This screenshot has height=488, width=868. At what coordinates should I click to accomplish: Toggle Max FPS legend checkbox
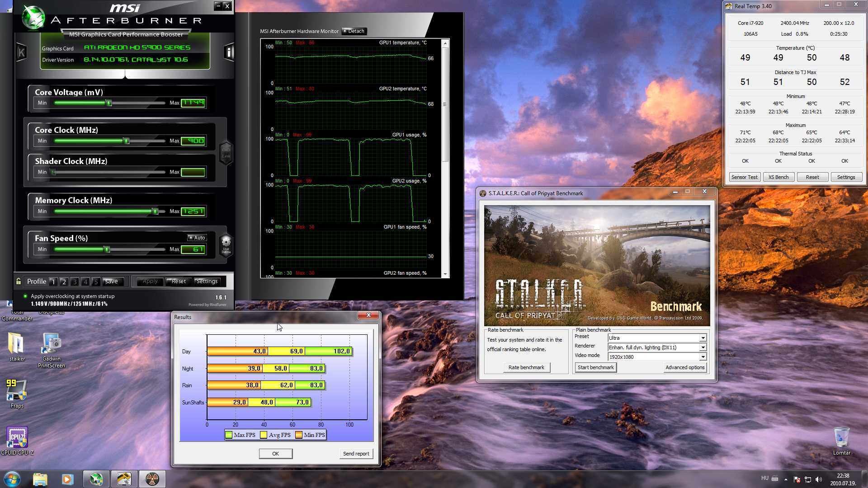pyautogui.click(x=229, y=435)
